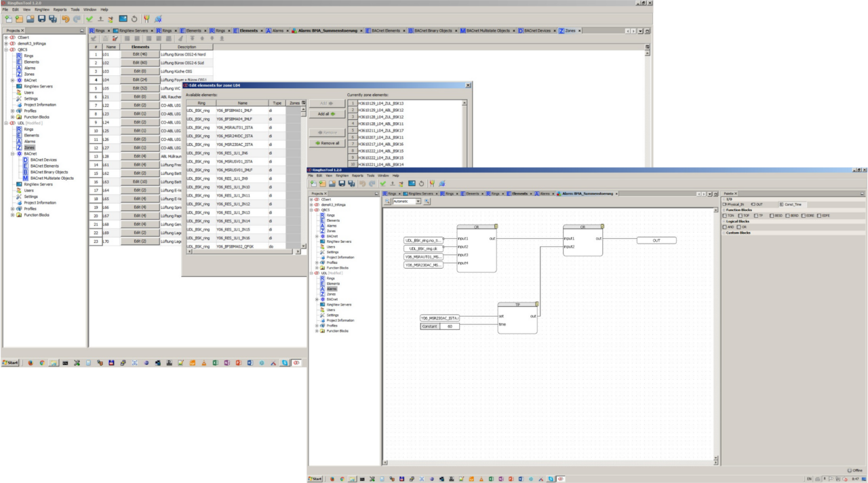Switch to the BACnet Binary Objects tab
868x483 pixels.
click(433, 31)
